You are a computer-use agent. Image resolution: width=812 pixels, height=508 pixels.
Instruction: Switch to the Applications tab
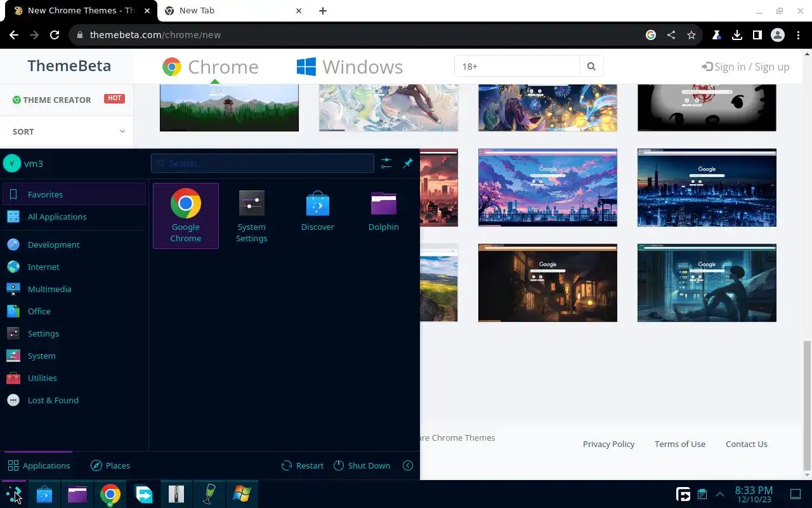coord(39,465)
